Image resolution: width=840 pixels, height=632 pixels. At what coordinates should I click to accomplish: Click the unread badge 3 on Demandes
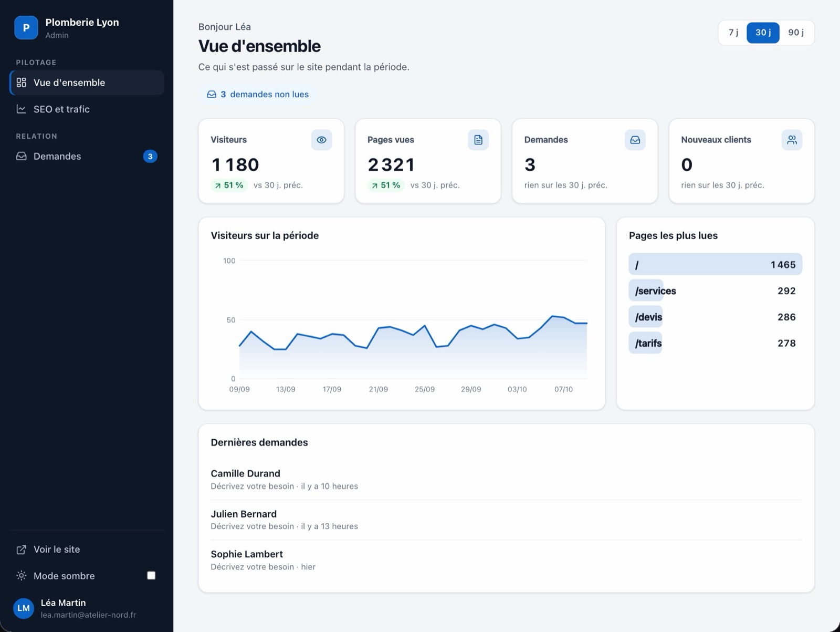150,156
